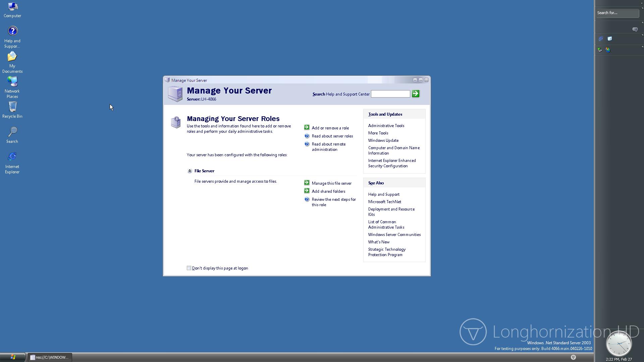
Task: Open the Recycle Bin desktop icon
Action: [12, 107]
